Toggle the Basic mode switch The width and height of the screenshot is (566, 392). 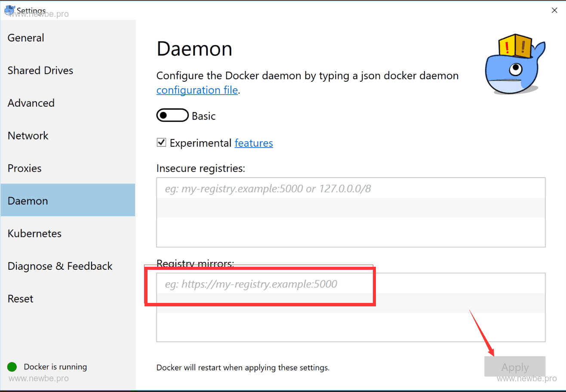pyautogui.click(x=172, y=116)
